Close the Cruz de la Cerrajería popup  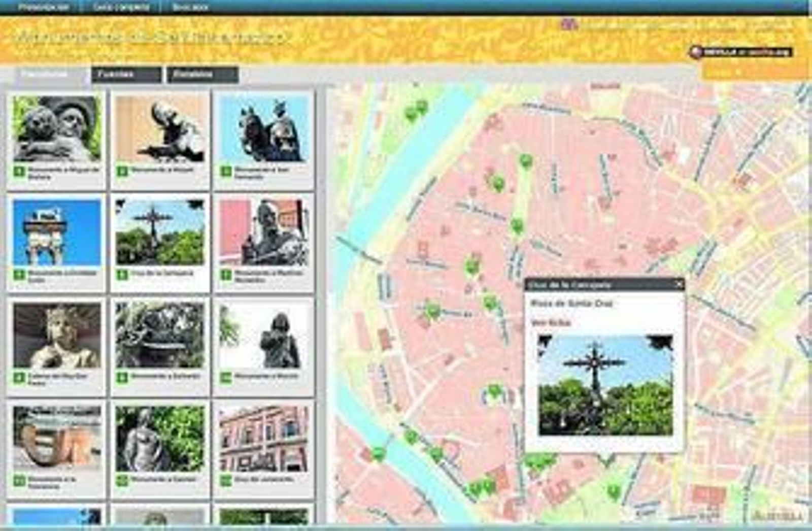(679, 284)
